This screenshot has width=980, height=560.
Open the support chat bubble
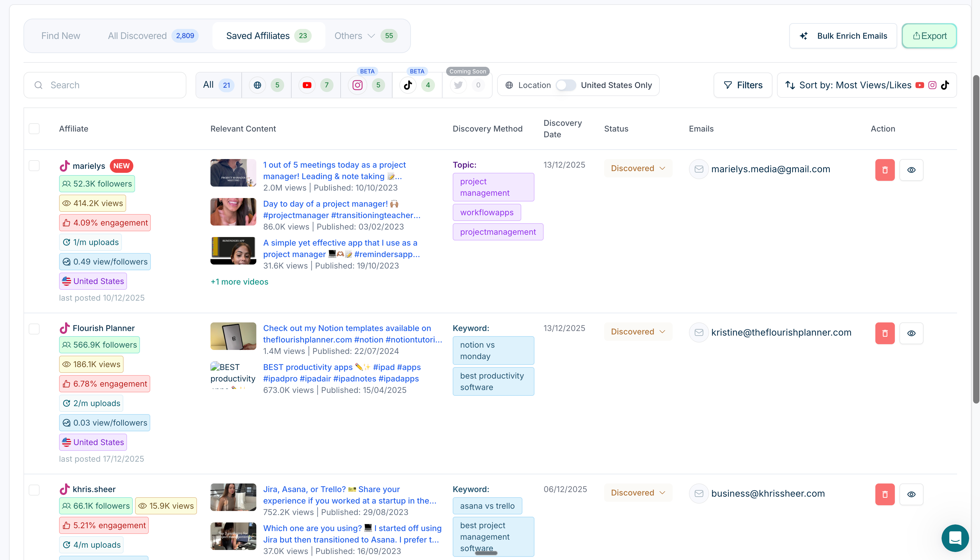[955, 538]
